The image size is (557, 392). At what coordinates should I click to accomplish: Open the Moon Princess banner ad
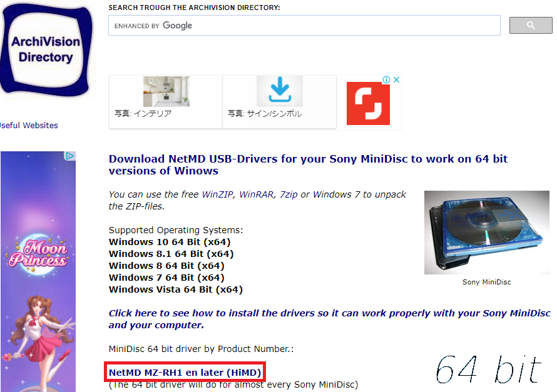38,271
